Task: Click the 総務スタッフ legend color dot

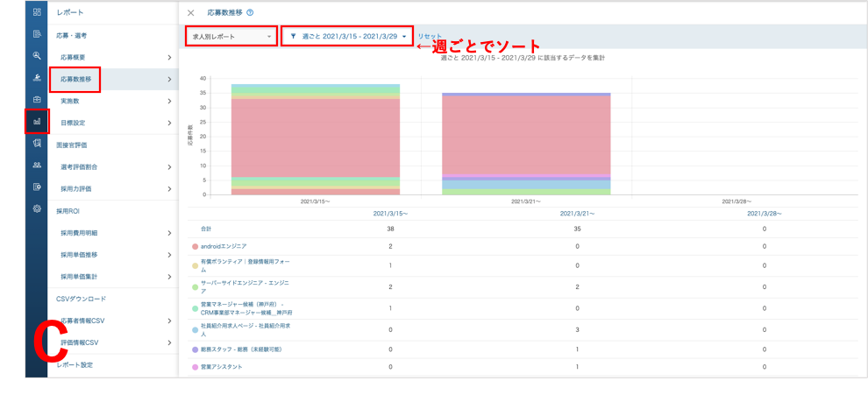Action: pos(195,349)
